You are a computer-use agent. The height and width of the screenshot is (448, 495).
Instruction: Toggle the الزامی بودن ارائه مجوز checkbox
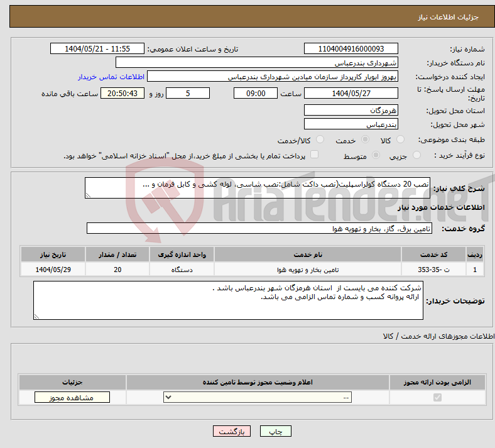437,397
